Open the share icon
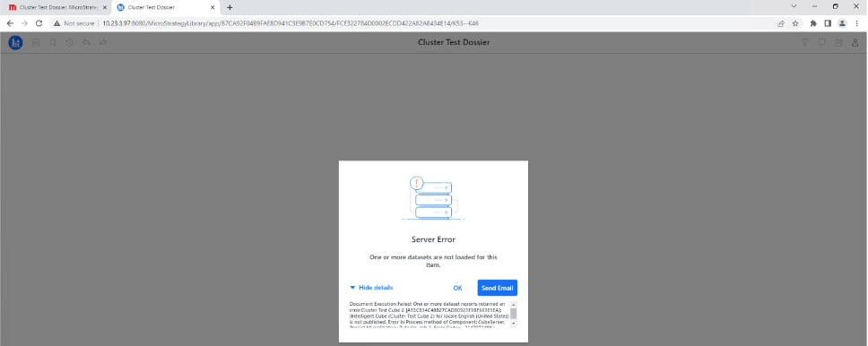 838,43
